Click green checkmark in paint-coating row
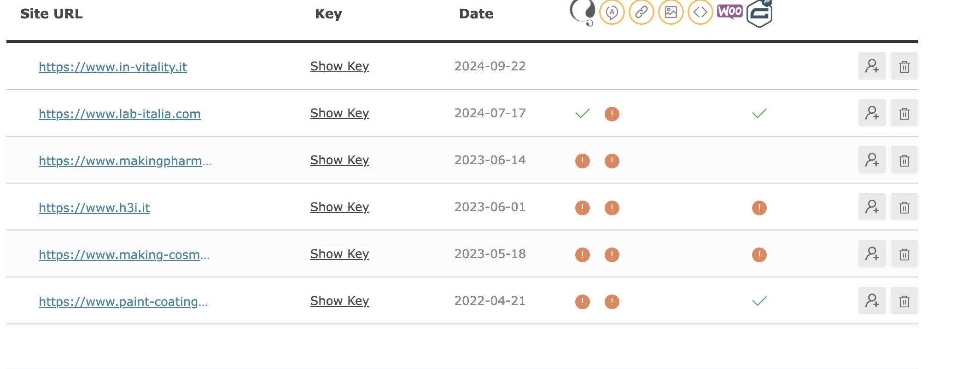 759,301
